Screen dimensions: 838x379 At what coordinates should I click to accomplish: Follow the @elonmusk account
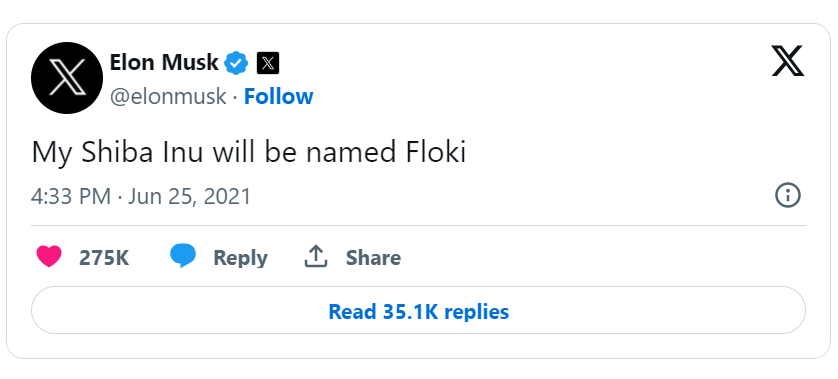click(x=278, y=97)
